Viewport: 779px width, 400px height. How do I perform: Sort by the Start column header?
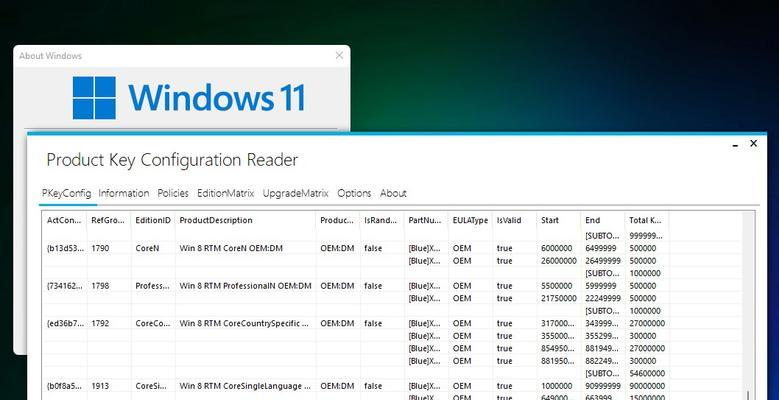(x=559, y=220)
